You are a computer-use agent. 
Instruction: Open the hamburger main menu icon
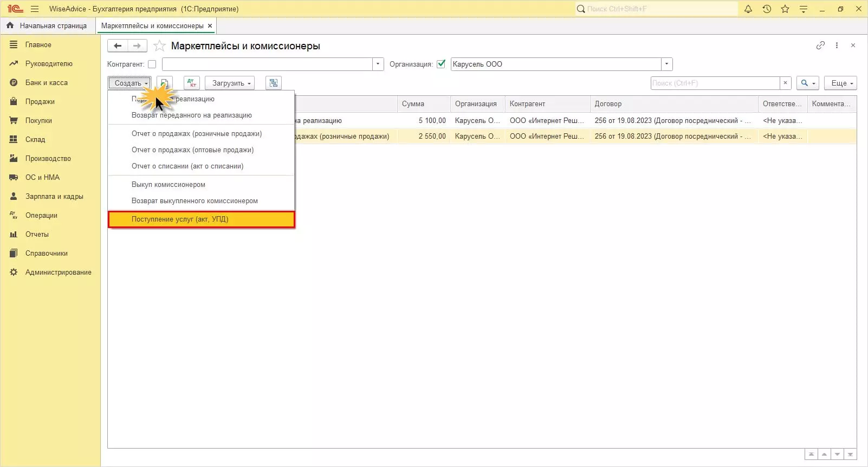[35, 9]
